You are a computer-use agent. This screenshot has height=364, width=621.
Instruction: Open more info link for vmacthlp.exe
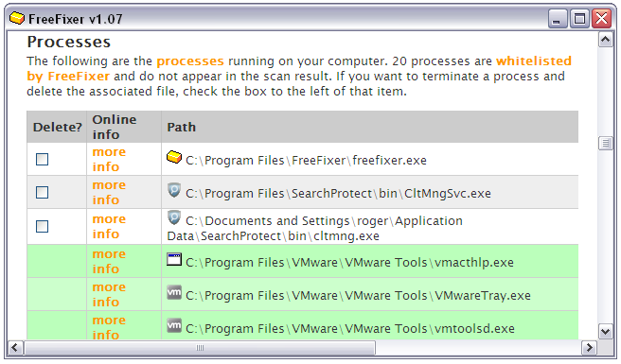click(x=109, y=262)
